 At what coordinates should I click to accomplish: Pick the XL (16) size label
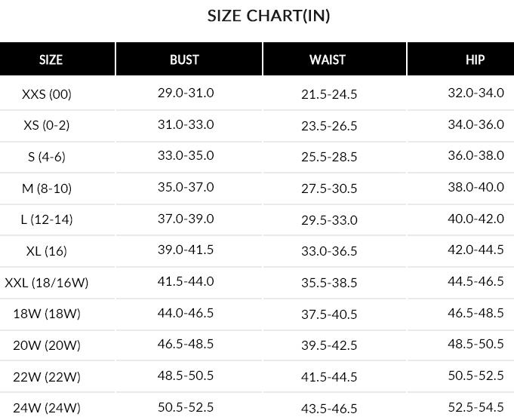(x=47, y=251)
